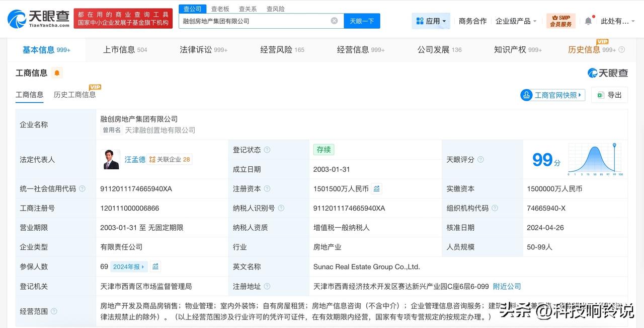Click the 工商官网快照 avatar icon
Screen dimensions: 644x328
(527, 95)
